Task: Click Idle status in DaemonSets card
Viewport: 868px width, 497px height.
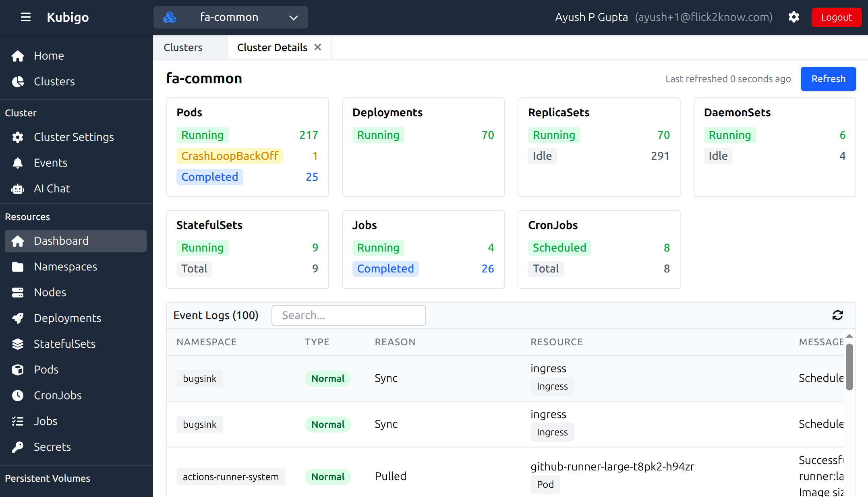Action: click(718, 156)
